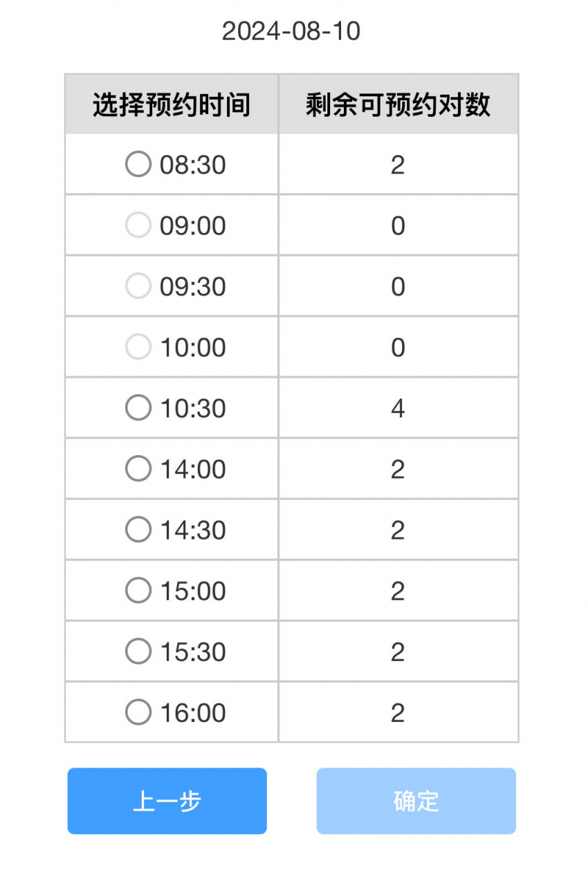Click the 2024-08-10 date heading
The image size is (588, 888).
point(291,31)
